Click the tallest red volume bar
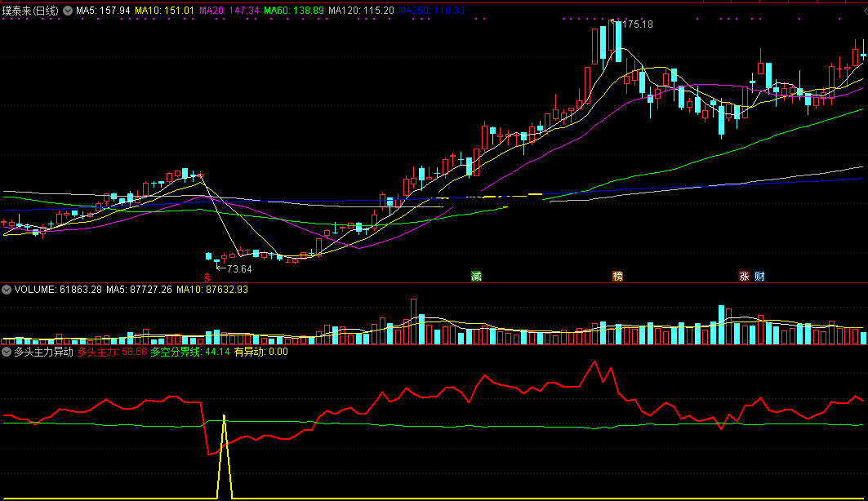868x501 pixels. [413, 321]
